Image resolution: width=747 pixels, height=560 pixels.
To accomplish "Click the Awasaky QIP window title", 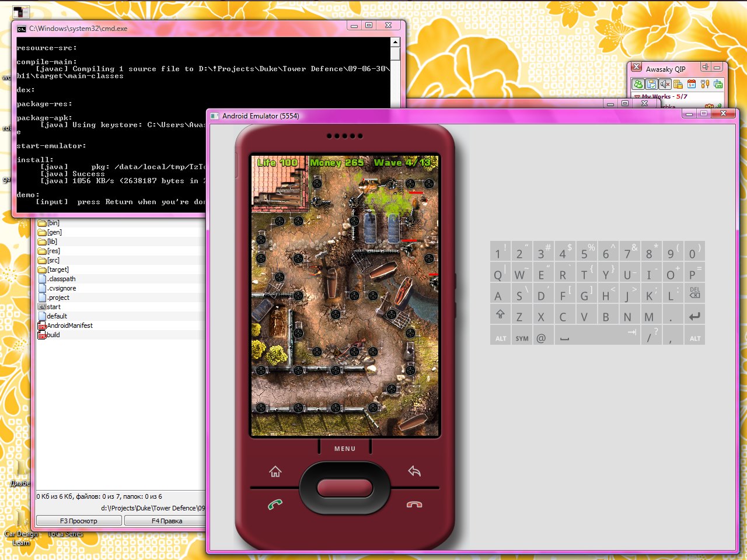I will coord(665,69).
